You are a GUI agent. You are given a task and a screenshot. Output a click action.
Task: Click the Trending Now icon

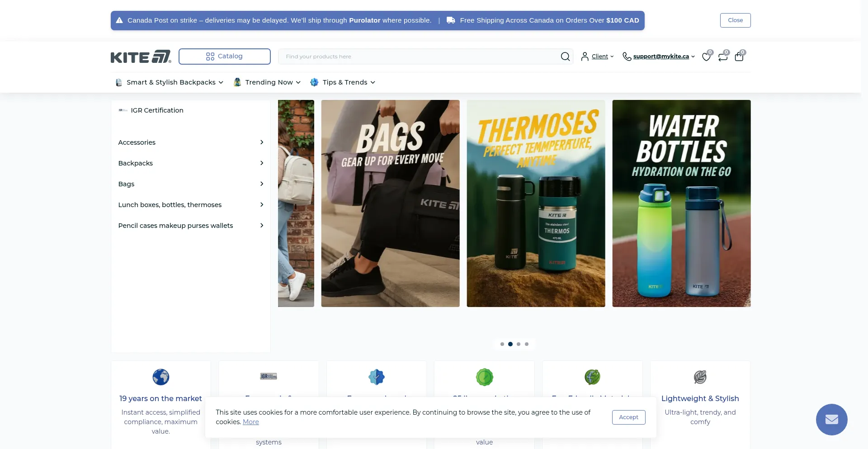click(x=237, y=82)
